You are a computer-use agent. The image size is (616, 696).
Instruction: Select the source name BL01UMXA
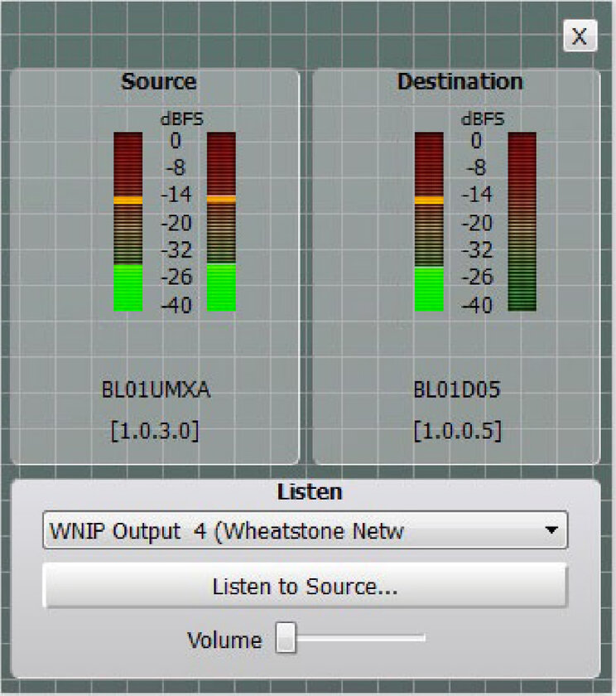(x=156, y=389)
